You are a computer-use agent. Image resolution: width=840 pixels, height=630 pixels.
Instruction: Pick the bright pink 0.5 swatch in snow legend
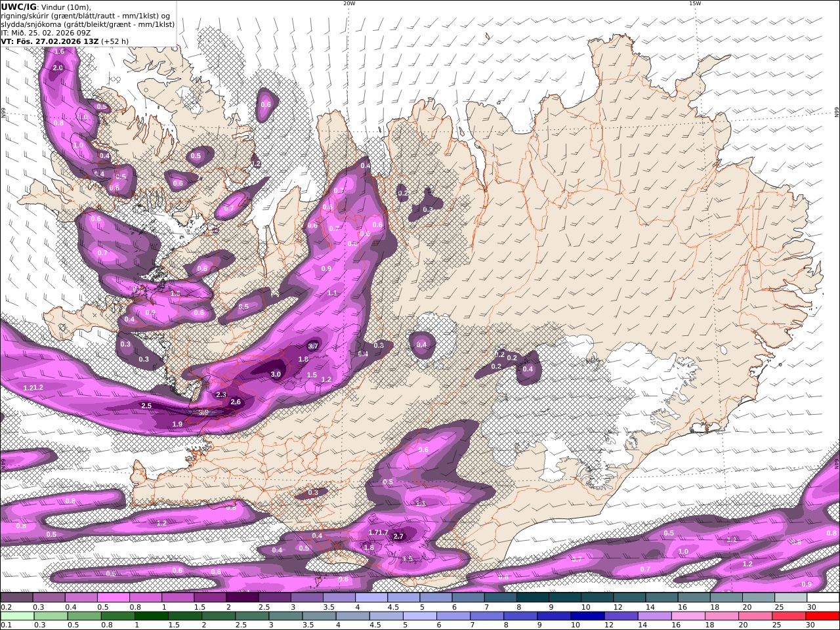pos(113,597)
